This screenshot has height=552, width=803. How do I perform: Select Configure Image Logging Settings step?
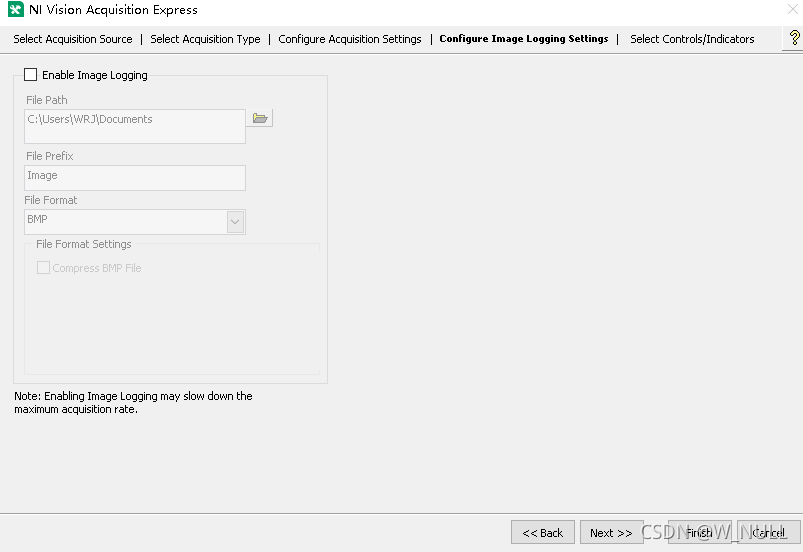[x=524, y=39]
